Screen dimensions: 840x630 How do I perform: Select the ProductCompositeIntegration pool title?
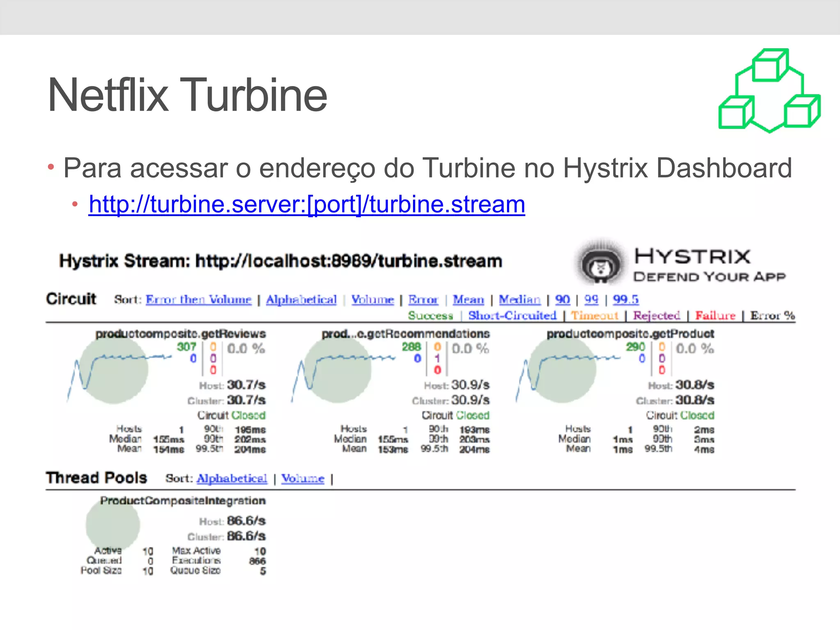[x=183, y=501]
